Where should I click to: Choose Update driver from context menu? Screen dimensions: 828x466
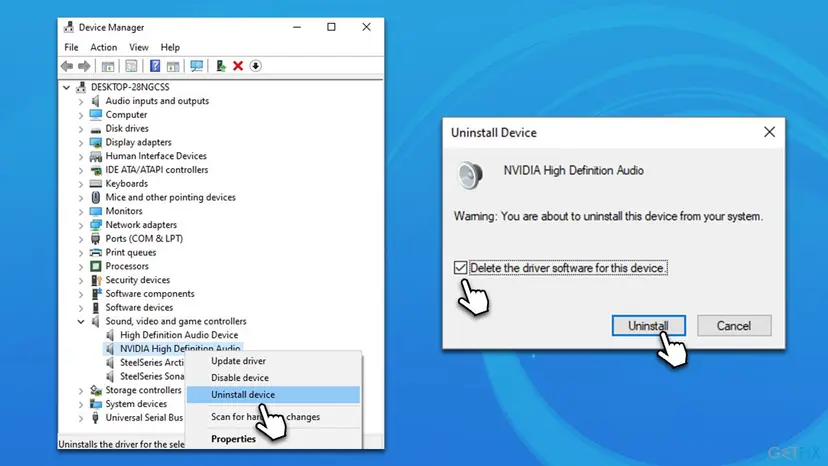pos(274,361)
